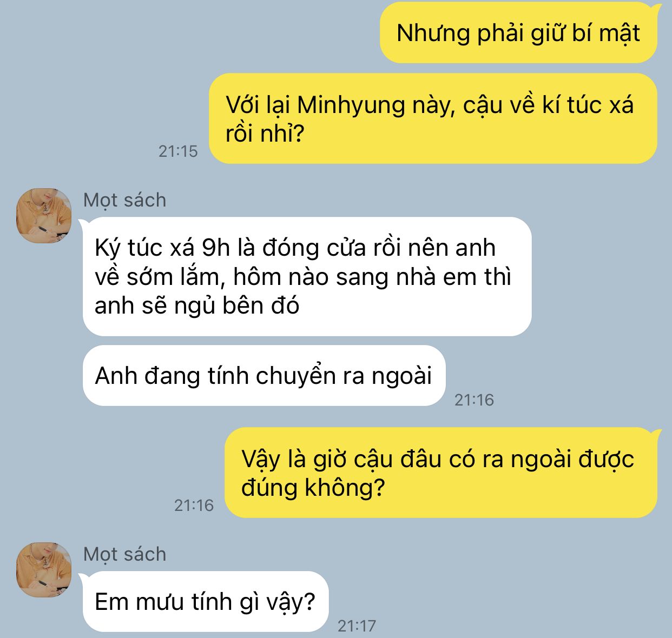Click 'đúng không?' in the yellow bubble
This screenshot has height=638, width=672.
point(313,488)
